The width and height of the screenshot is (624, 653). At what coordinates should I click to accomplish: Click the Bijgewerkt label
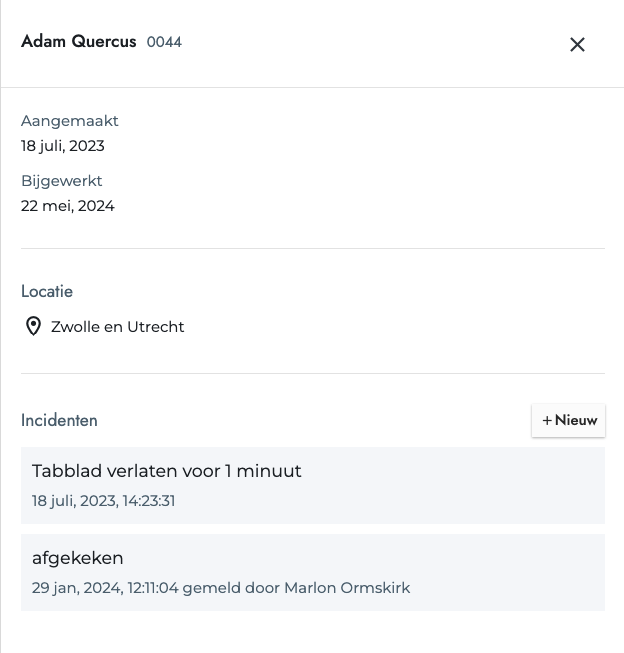click(62, 181)
